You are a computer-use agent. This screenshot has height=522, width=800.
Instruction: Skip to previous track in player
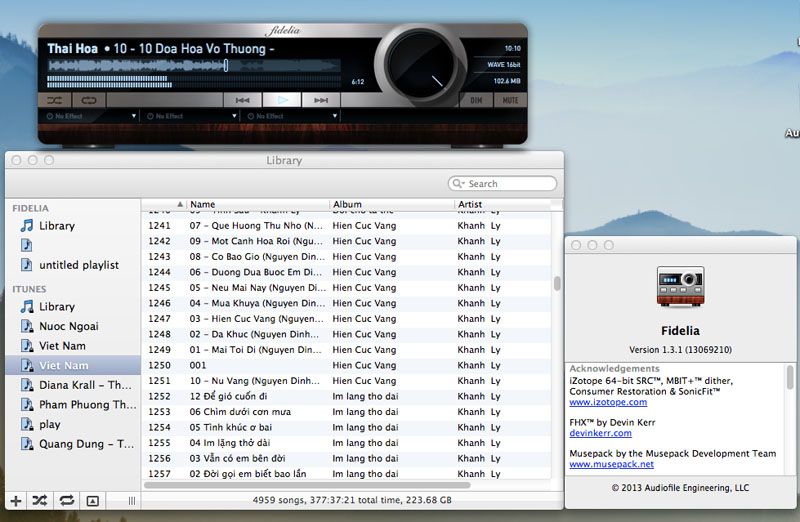[242, 101]
